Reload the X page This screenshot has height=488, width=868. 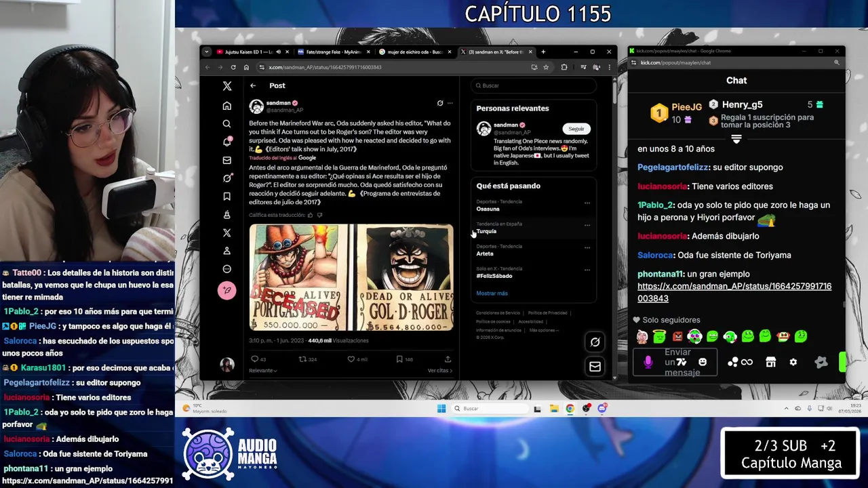[233, 67]
